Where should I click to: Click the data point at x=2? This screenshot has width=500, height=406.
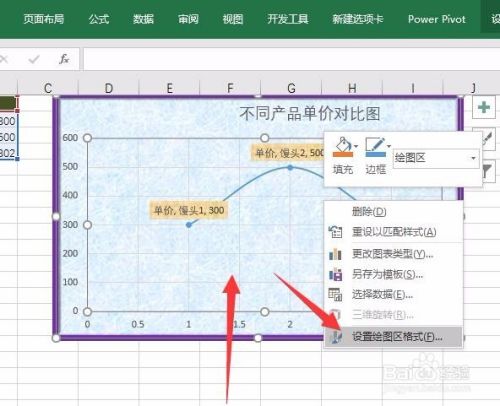point(290,167)
